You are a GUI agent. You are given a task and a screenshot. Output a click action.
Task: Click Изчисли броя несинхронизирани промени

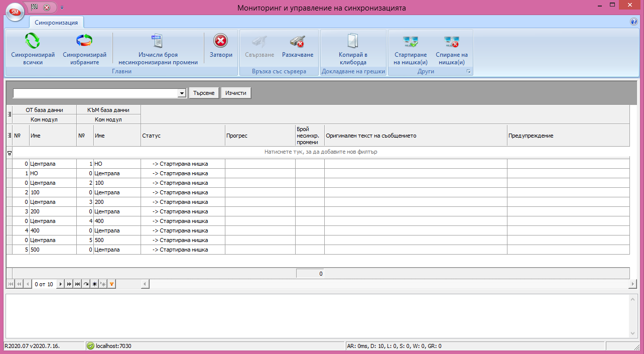(158, 49)
